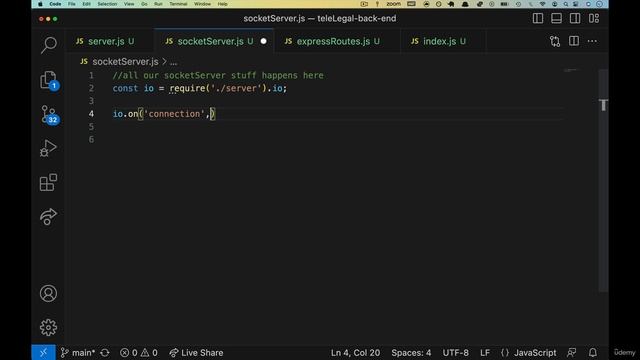Click the editor vertical scrollbar

603,181
